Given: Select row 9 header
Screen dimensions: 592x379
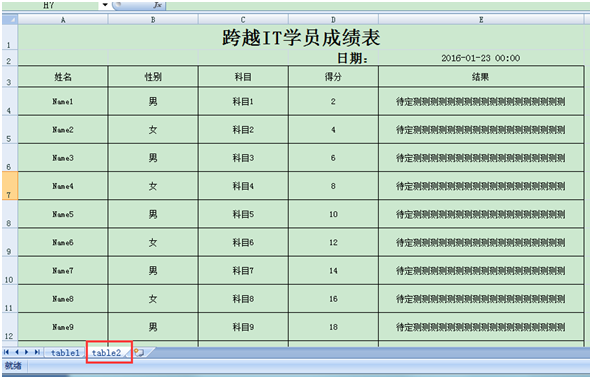Looking at the screenshot, I should 9,242.
